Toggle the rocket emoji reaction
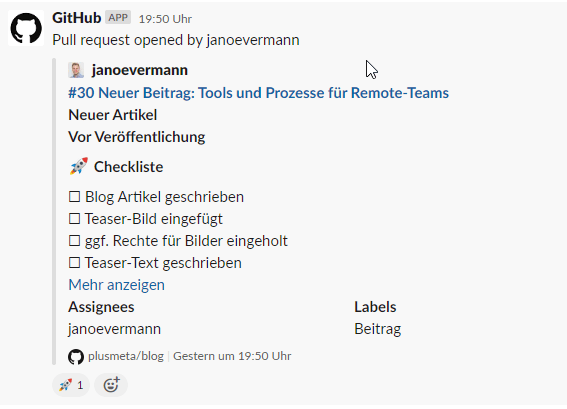 (x=71, y=385)
